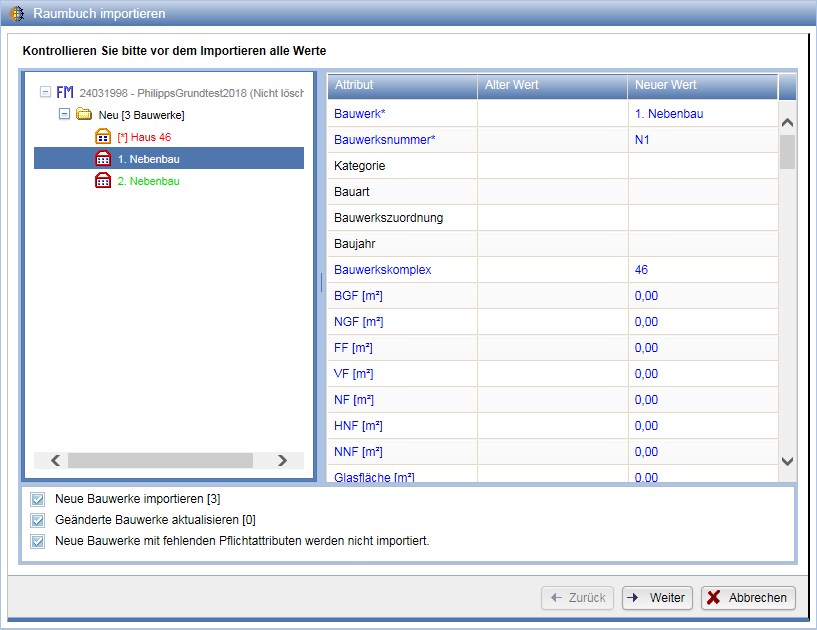Click the Neu folder icon
The width and height of the screenshot is (817, 630).
point(84,115)
